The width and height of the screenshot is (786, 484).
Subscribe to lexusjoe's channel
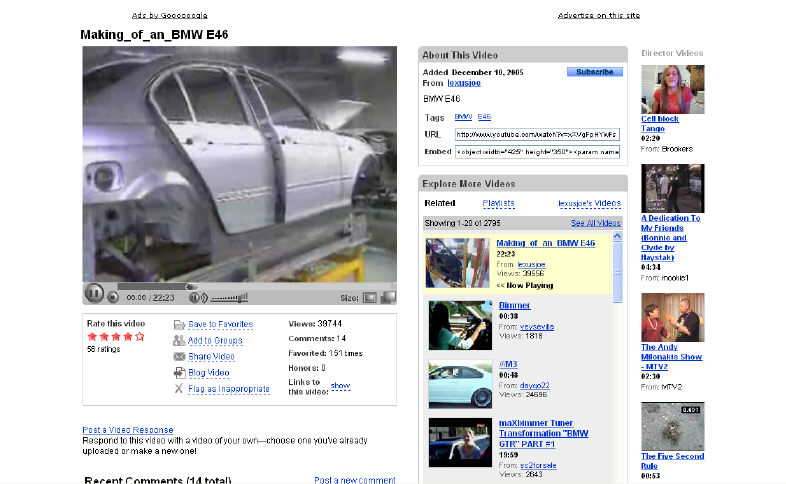tap(594, 72)
